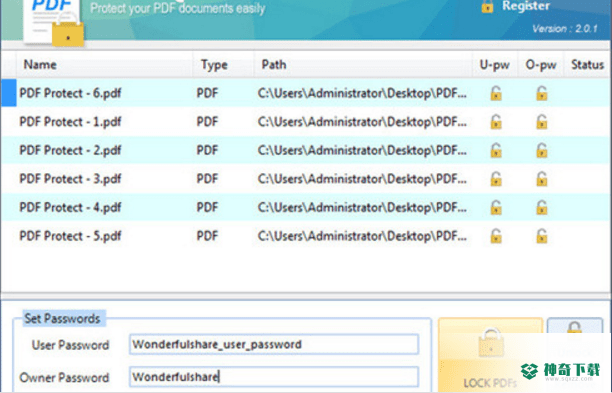The height and width of the screenshot is (393, 612).
Task: Click the U-pw lock icon for PDF Protect - 3.pdf
Action: (496, 179)
